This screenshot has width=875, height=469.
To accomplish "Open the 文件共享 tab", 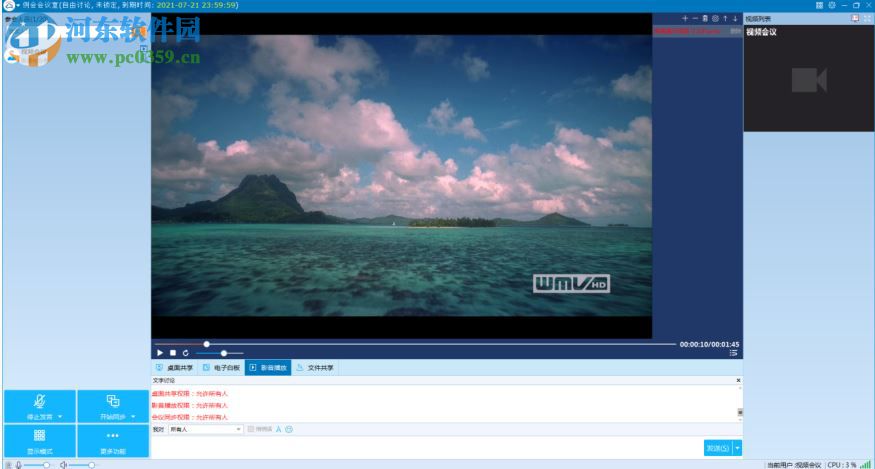I will tap(315, 368).
